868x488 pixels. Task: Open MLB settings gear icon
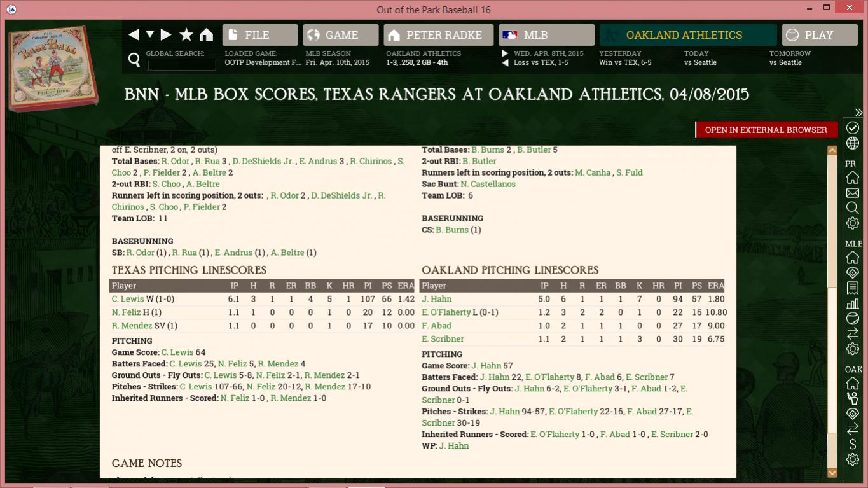tap(853, 349)
